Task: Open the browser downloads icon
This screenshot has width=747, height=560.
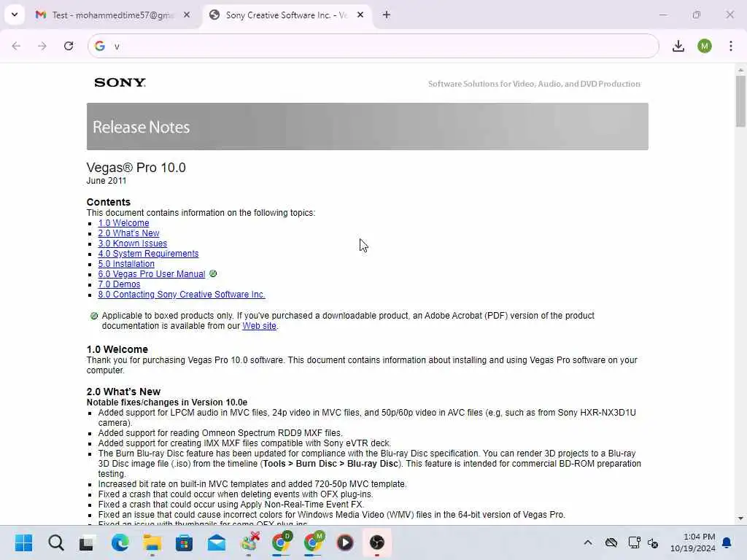Action: (678, 46)
